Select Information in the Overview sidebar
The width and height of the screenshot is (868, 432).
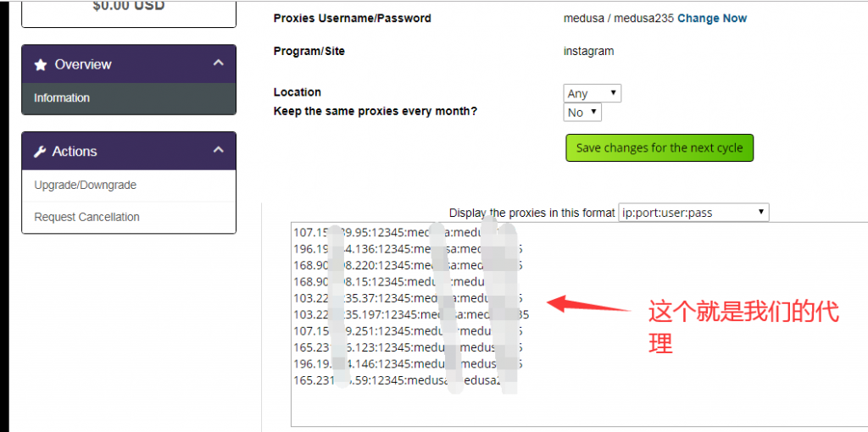(x=62, y=98)
